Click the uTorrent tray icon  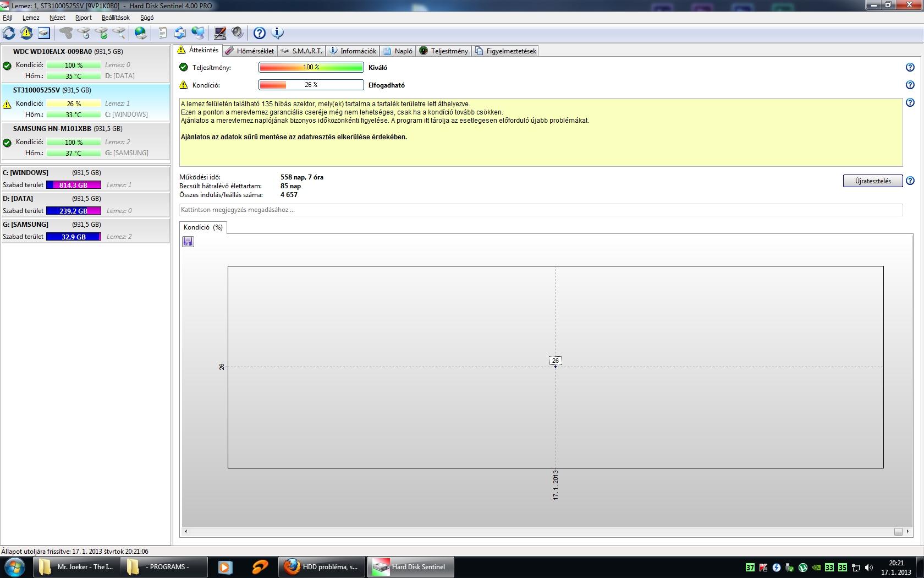point(803,568)
